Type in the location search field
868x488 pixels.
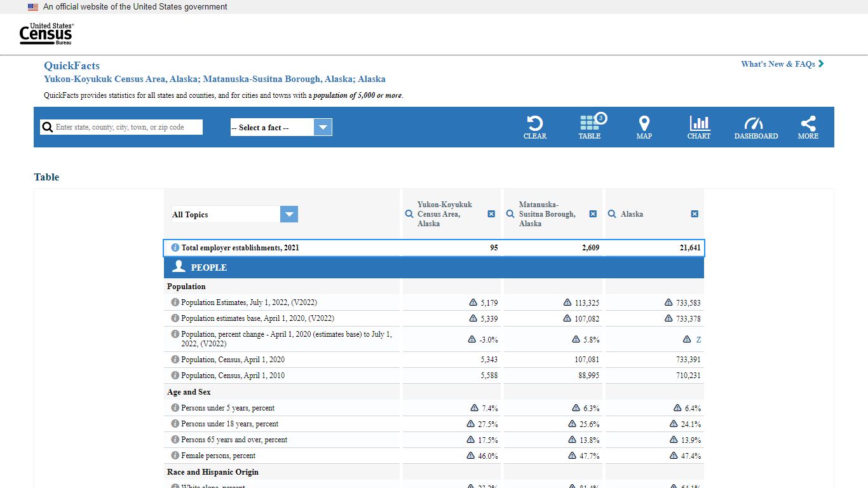(127, 127)
